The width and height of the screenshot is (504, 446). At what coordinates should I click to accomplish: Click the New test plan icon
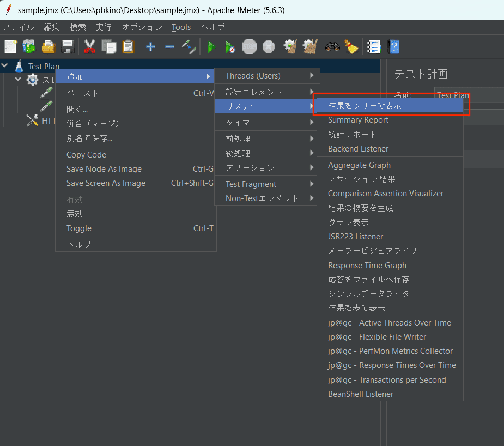(10, 47)
